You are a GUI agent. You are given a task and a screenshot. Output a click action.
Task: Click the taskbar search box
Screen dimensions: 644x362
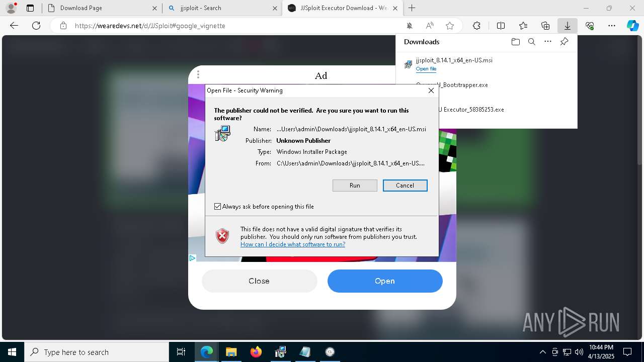click(x=97, y=352)
